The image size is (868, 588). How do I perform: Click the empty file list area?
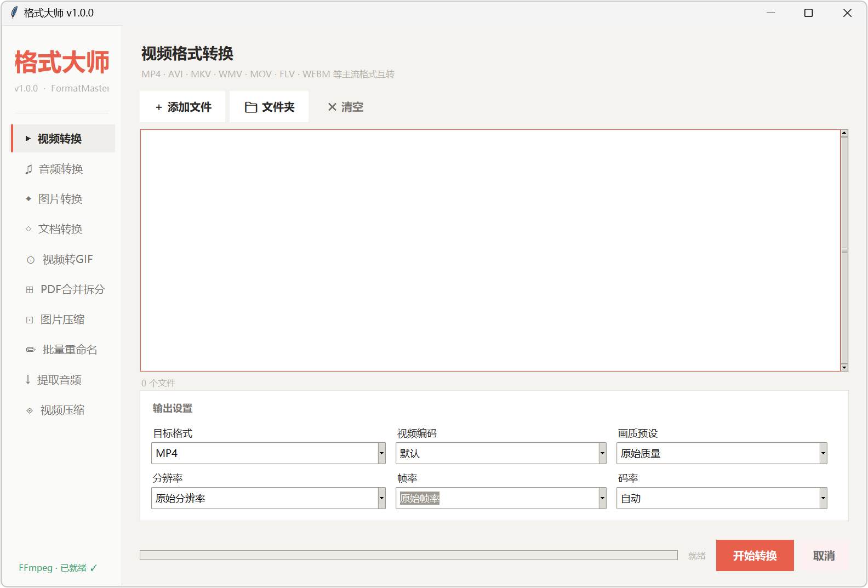pos(490,250)
